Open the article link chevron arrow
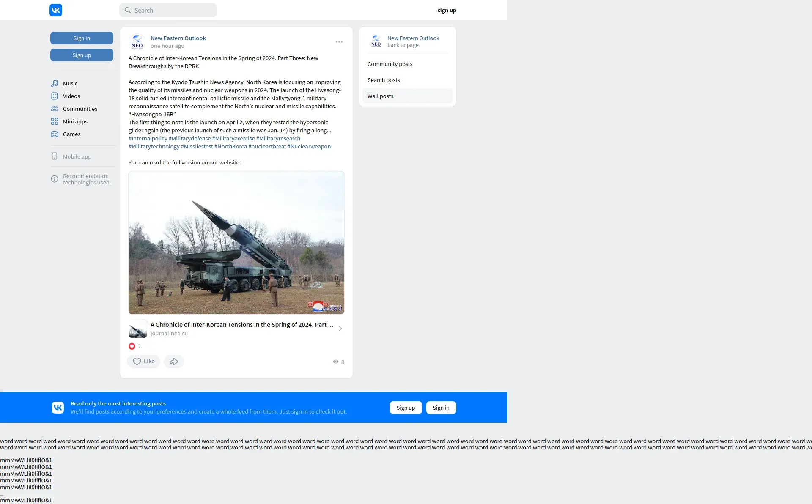Image resolution: width=812 pixels, height=504 pixels. click(340, 329)
